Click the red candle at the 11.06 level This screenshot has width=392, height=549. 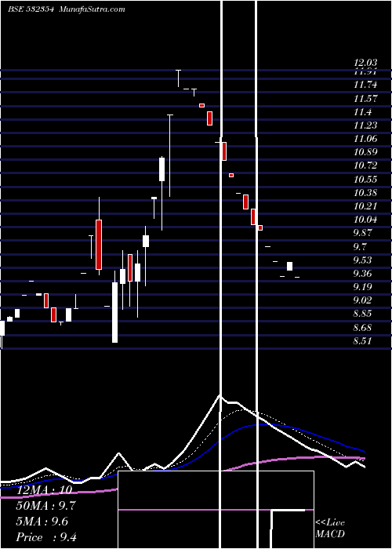click(224, 151)
